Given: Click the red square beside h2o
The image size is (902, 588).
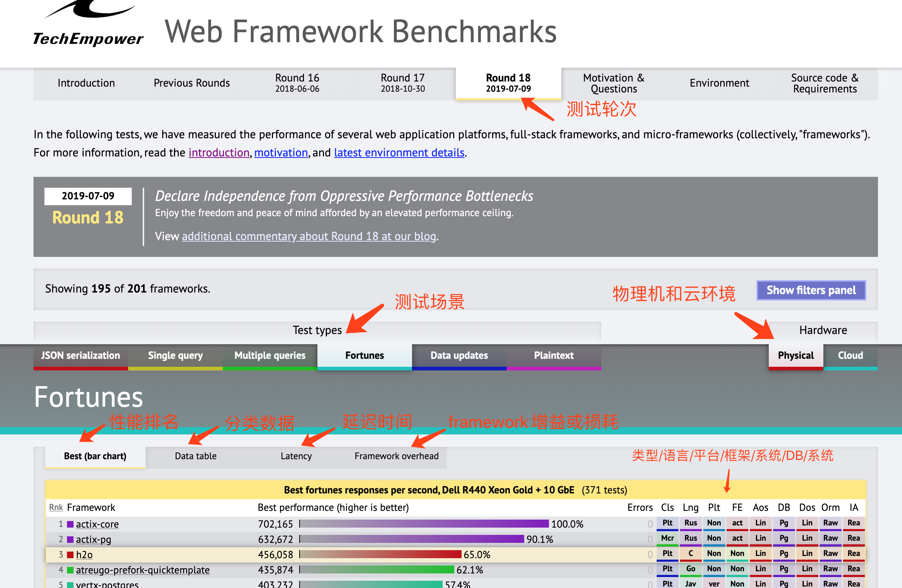Looking at the screenshot, I should (x=70, y=555).
